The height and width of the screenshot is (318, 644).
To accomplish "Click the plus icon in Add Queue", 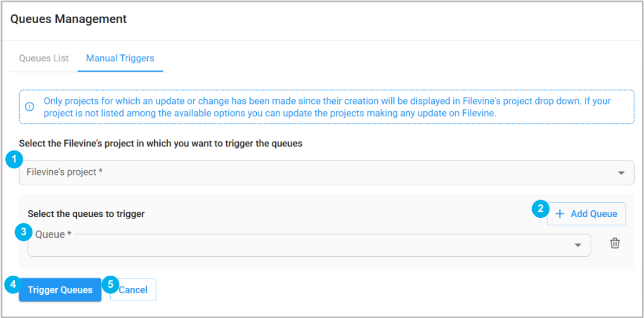I will point(559,214).
